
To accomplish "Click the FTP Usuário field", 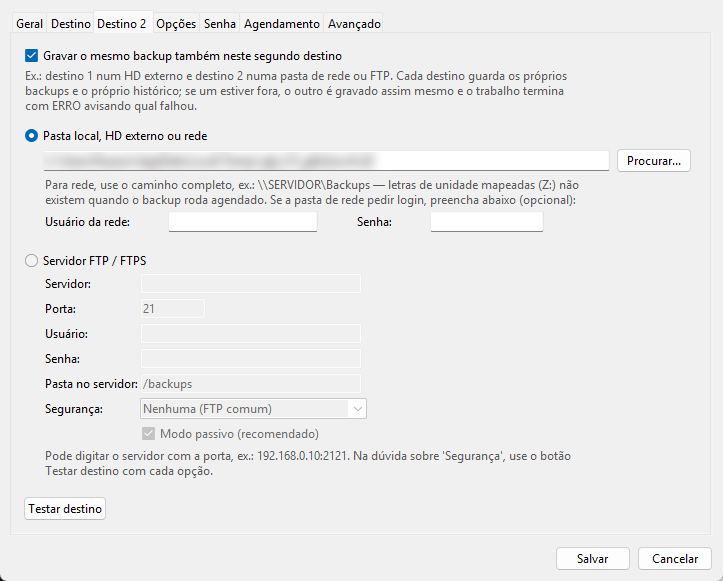I will pos(250,333).
